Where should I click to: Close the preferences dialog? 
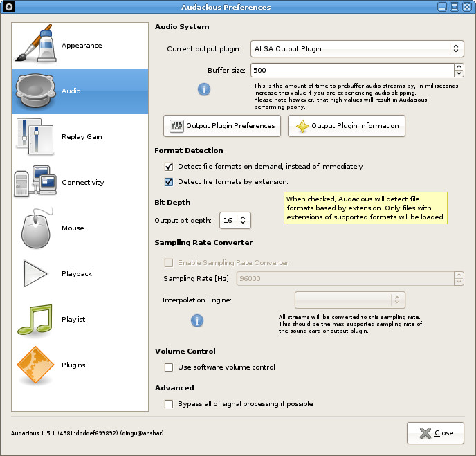coord(435,433)
